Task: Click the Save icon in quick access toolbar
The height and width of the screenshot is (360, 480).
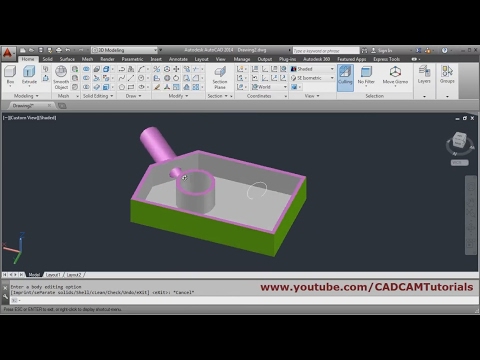Action: tap(41, 50)
